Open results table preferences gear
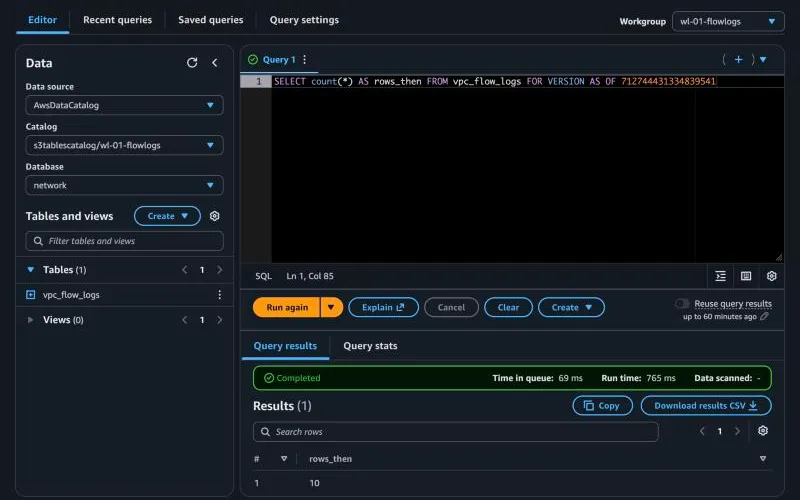Screen dimensions: 800x500 (763, 431)
